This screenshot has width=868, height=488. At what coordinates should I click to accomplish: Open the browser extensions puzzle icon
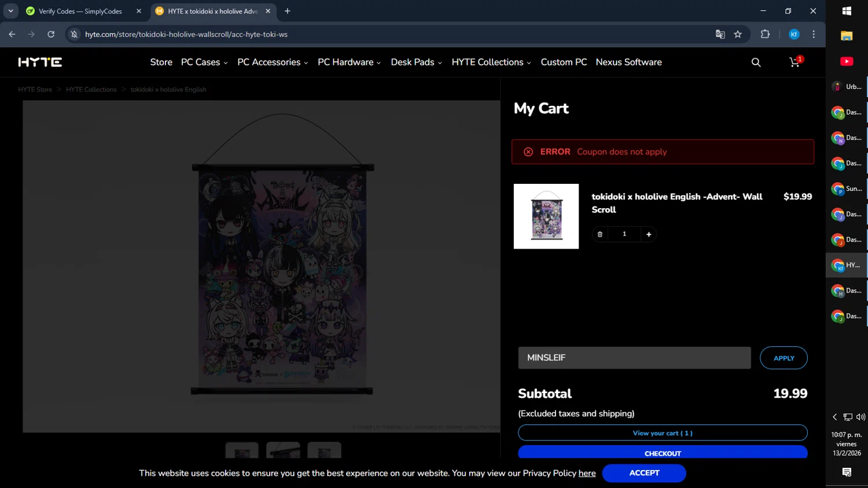pos(765,34)
